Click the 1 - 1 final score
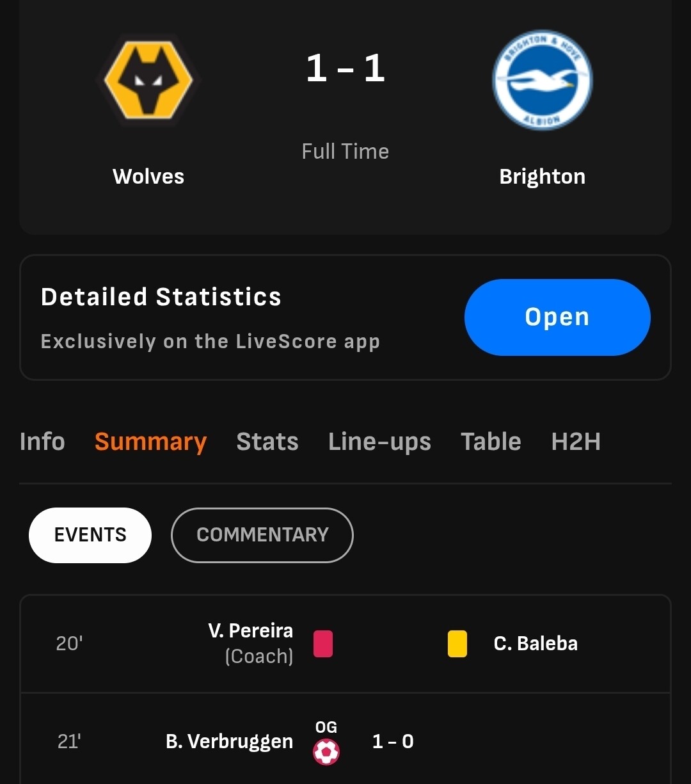This screenshot has height=784, width=691. click(345, 68)
